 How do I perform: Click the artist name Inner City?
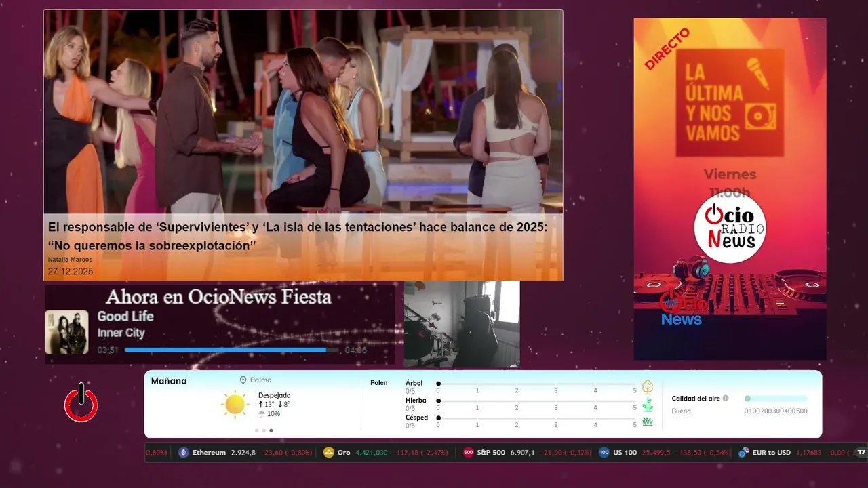tap(121, 333)
